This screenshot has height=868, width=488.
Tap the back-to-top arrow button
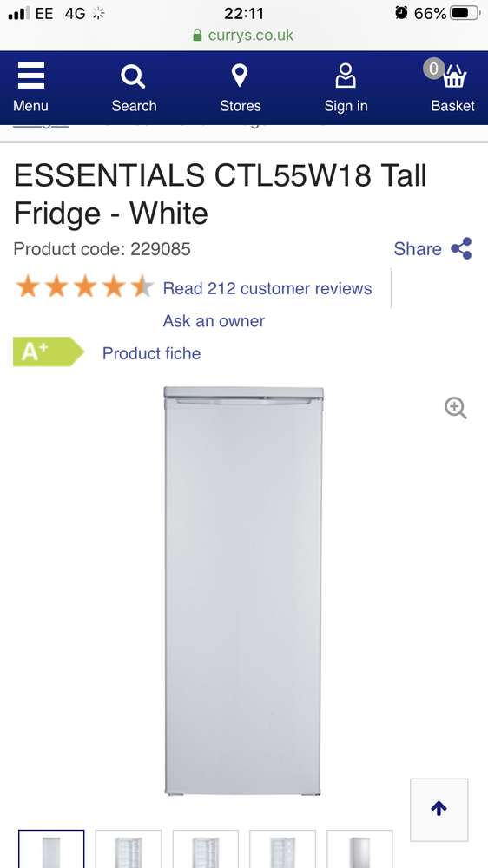click(x=439, y=809)
